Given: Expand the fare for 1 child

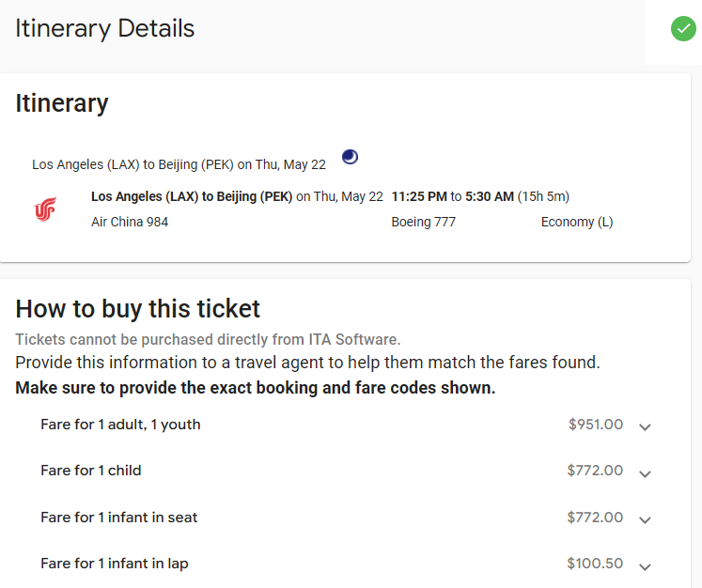Looking at the screenshot, I should tap(645, 472).
